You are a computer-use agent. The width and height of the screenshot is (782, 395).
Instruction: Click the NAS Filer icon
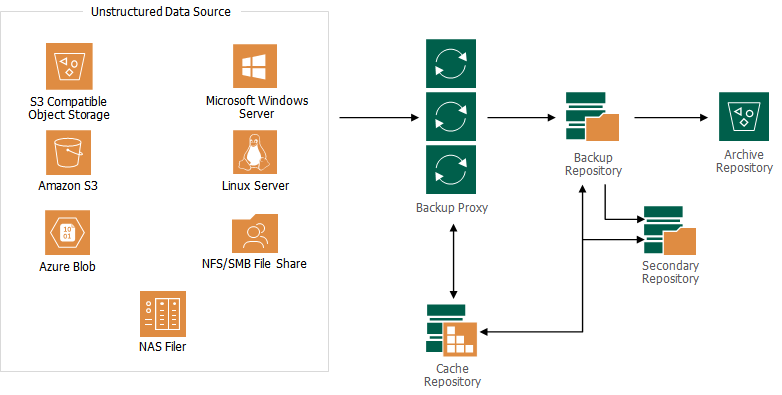pos(163,314)
